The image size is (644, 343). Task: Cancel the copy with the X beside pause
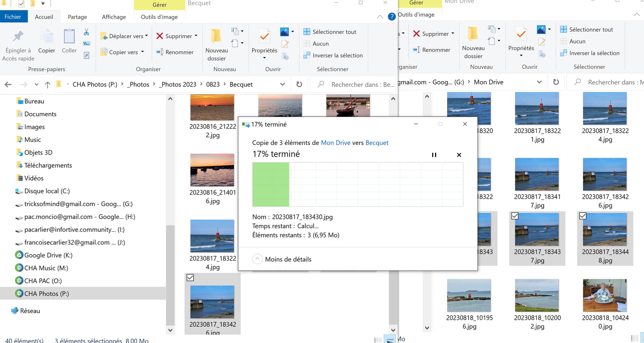point(459,155)
